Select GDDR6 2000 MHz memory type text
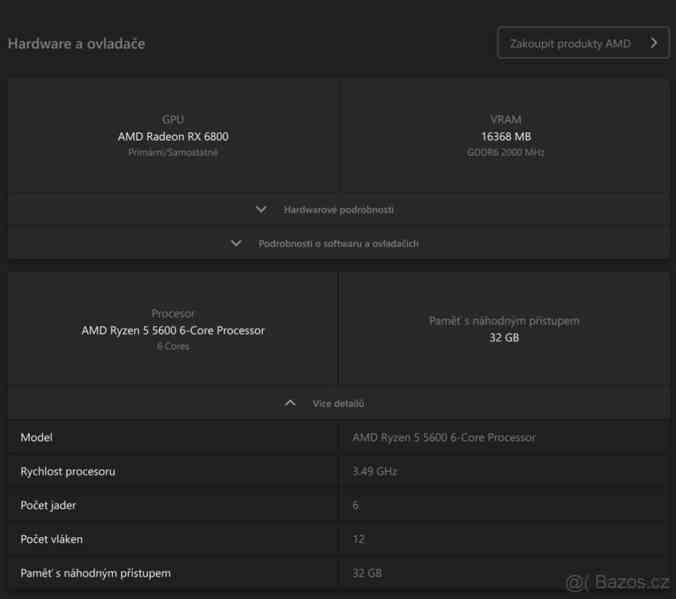Image resolution: width=676 pixels, height=599 pixels. (505, 152)
